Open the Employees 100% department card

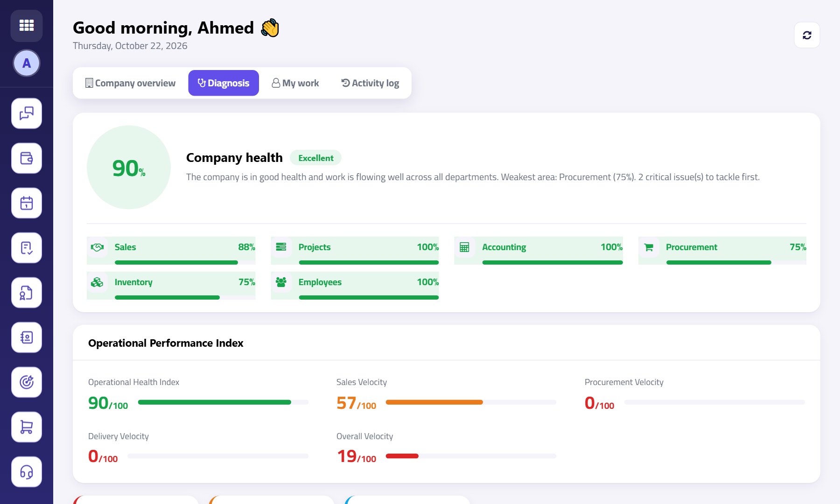(x=355, y=286)
